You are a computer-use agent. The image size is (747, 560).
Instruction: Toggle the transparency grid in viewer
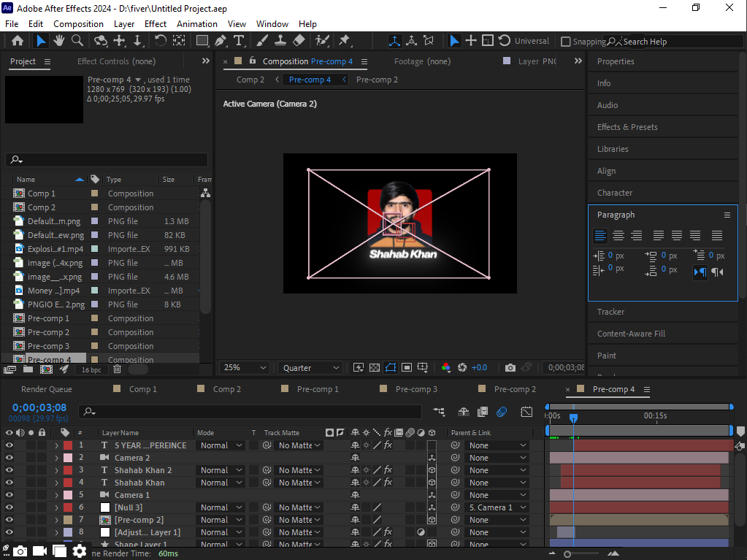(375, 368)
